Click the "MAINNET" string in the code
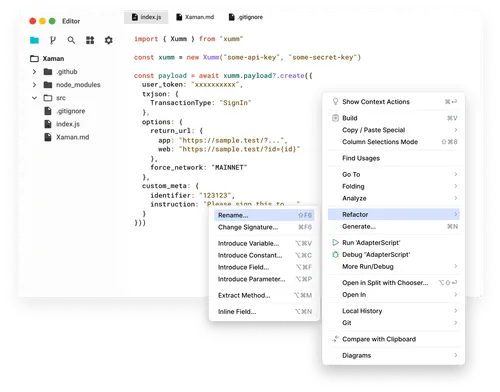This screenshot has width=500, height=392. click(229, 168)
